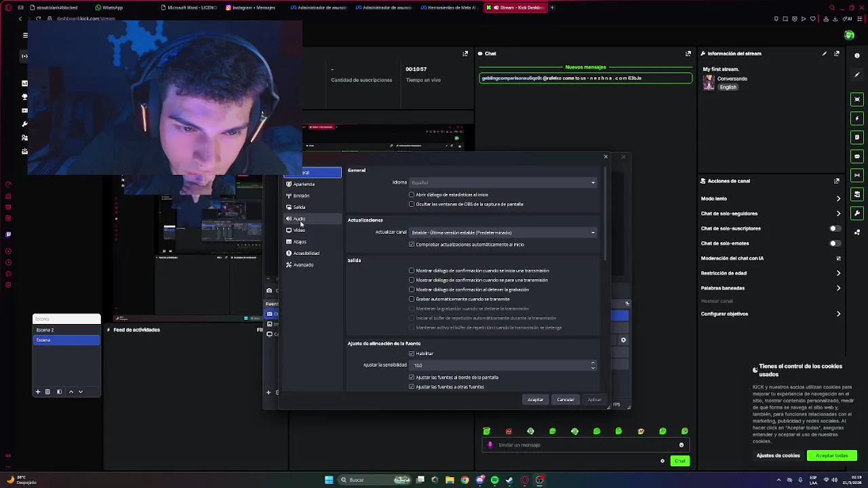
Task: Click Aceptar todas cookies button
Action: (x=832, y=455)
